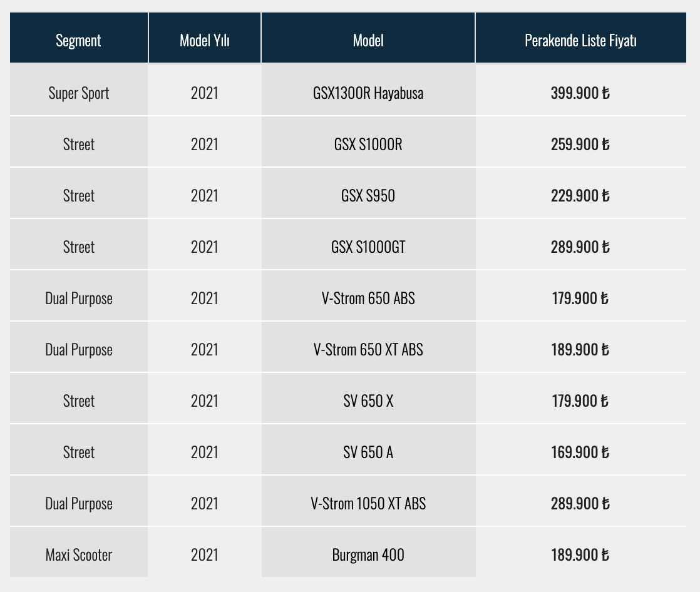Click the 399.900 ₺ price

pos(580,93)
